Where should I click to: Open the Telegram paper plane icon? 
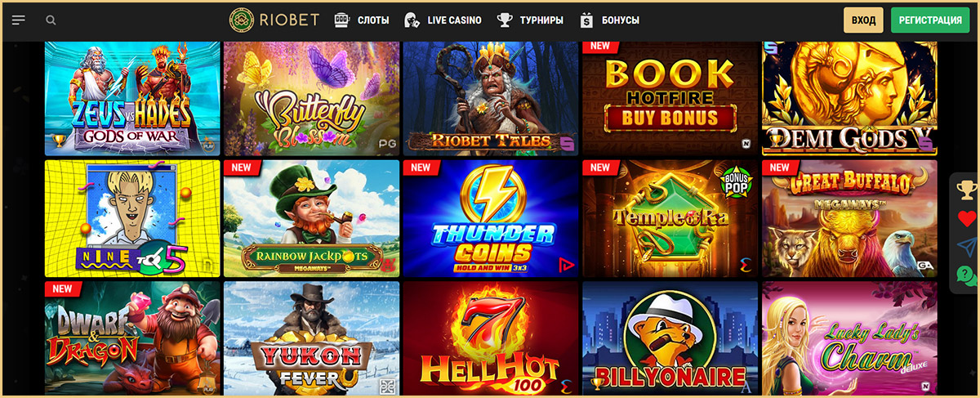pyautogui.click(x=967, y=247)
